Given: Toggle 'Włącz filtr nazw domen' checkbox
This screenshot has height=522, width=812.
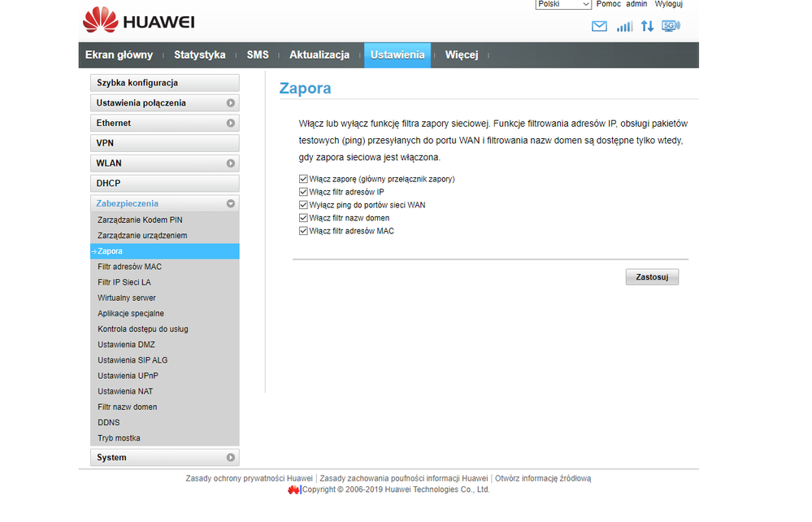Looking at the screenshot, I should pyautogui.click(x=303, y=218).
